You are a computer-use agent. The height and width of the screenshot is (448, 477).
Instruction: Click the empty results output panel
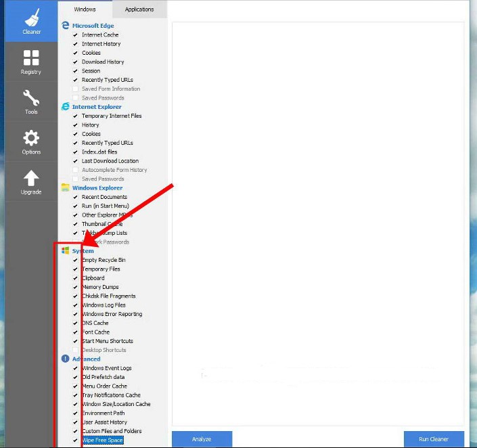318,224
